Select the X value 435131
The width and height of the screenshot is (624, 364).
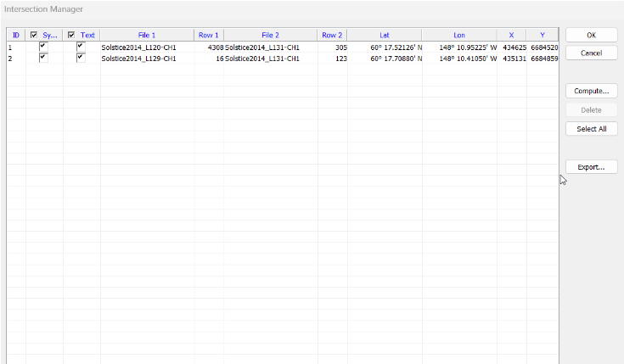[x=512, y=59]
